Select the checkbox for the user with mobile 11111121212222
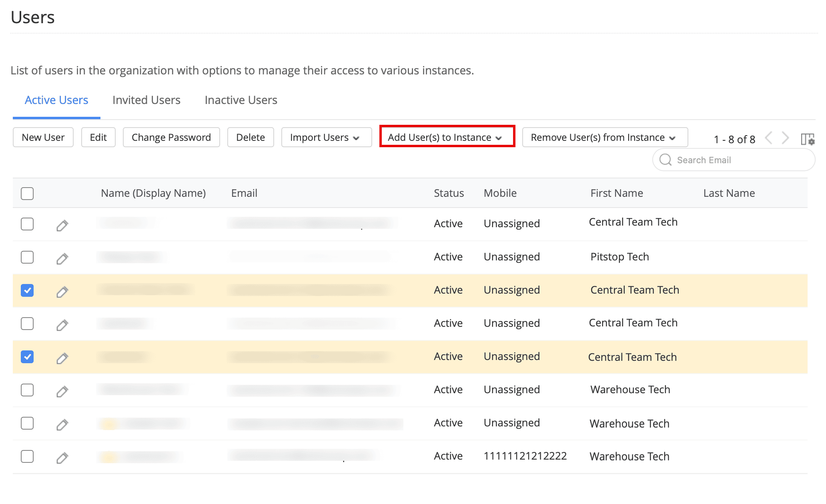The width and height of the screenshot is (826, 504). click(27, 456)
